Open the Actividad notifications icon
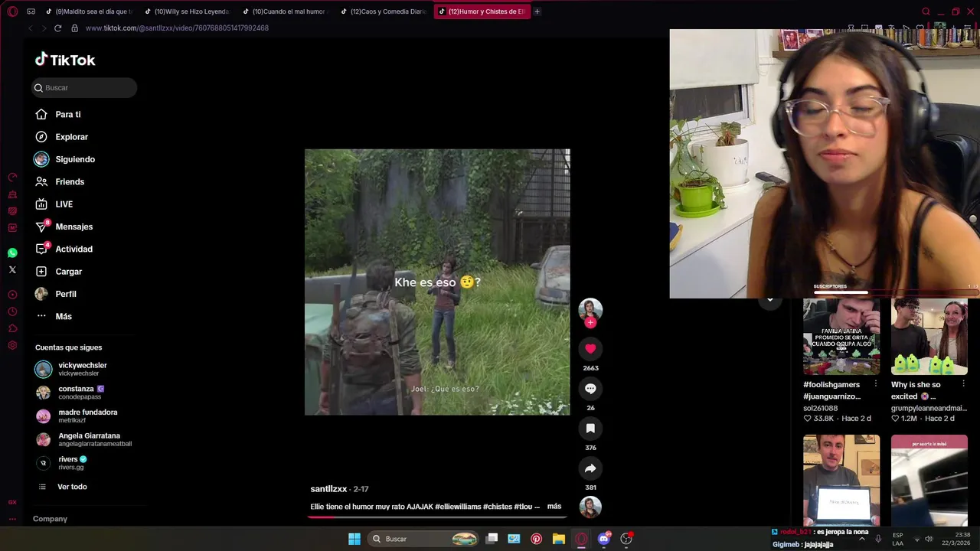Screen dimensions: 980x551 pos(42,249)
